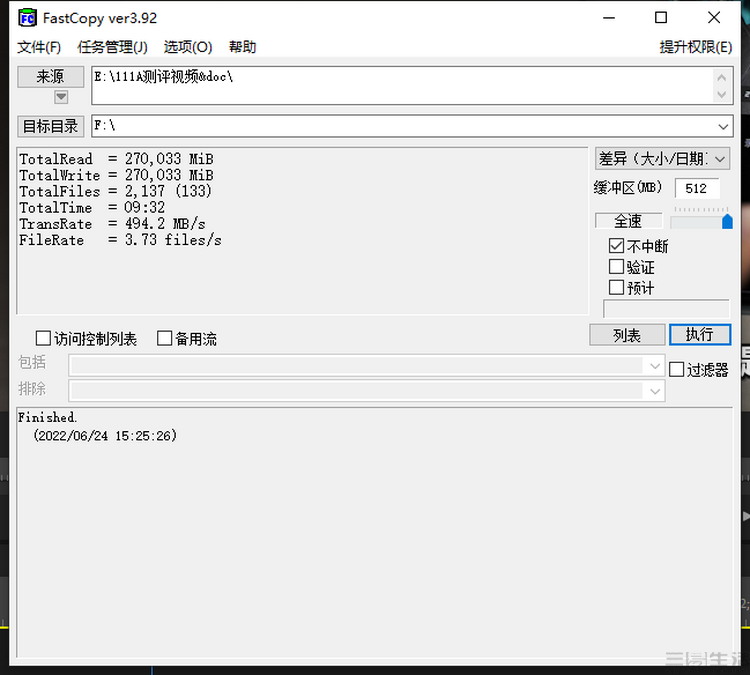Open the 包括 include filter dropdown
Screen dimensions: 750x675
pyautogui.click(x=655, y=366)
